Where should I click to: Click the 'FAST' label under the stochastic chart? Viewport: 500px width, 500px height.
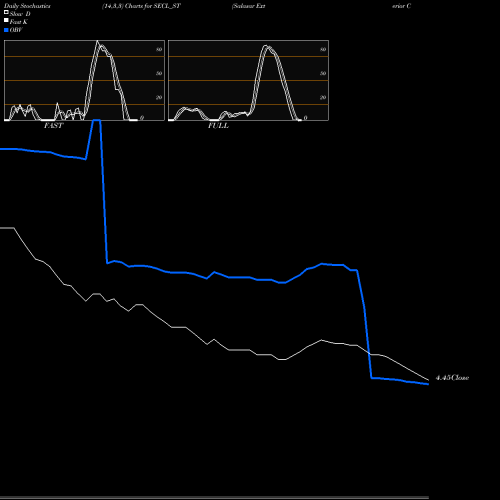pos(53,126)
